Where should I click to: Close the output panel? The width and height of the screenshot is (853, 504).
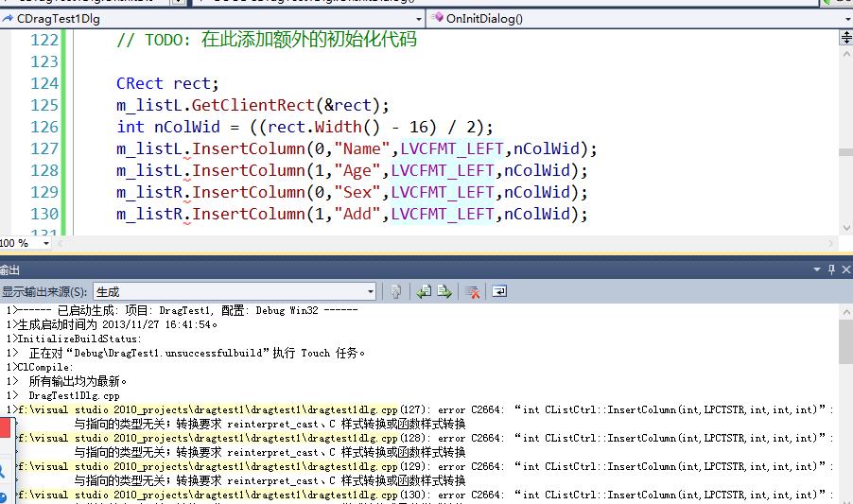click(x=846, y=269)
